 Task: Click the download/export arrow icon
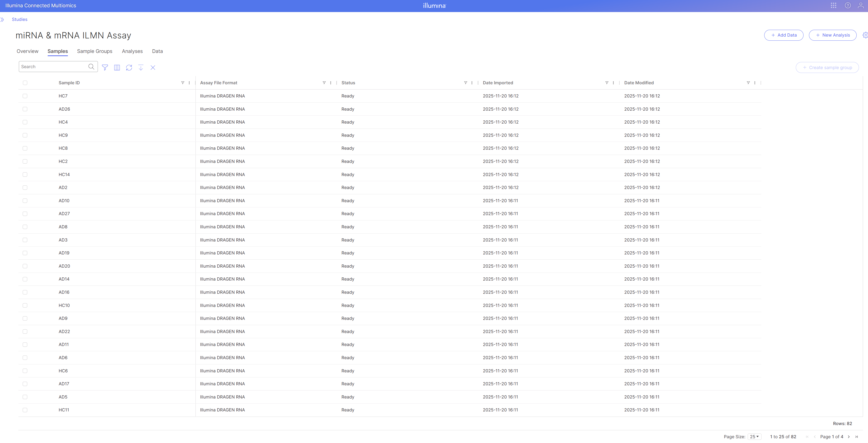tap(141, 67)
